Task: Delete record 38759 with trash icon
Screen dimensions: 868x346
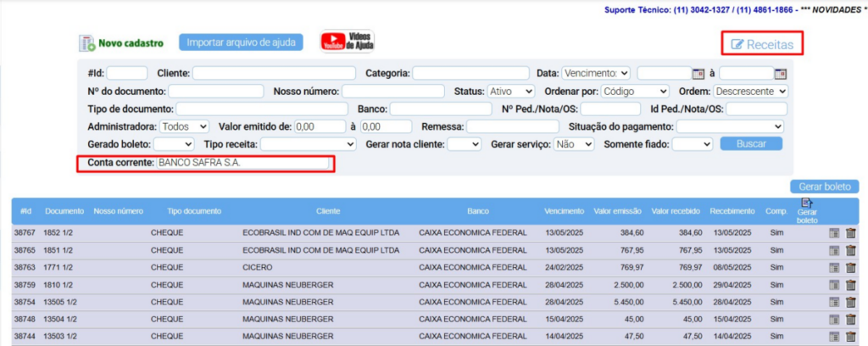Action: (x=851, y=285)
